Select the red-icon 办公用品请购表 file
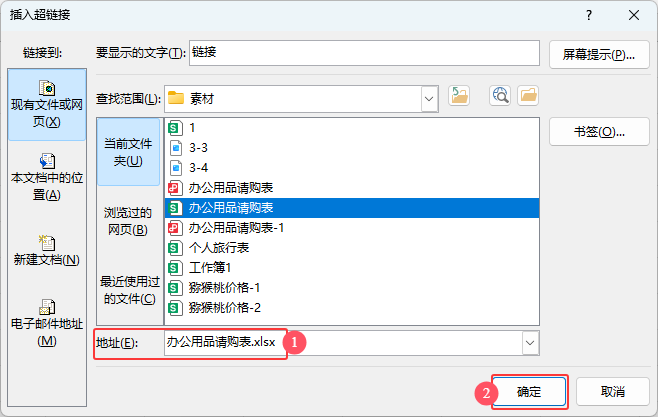 [x=352, y=188]
